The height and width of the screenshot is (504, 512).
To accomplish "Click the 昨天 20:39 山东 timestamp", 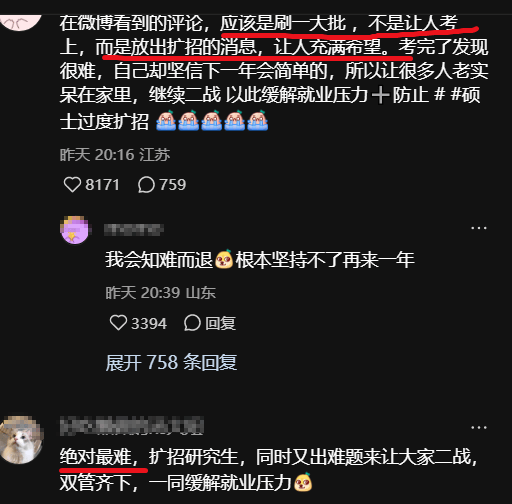I will tap(161, 293).
